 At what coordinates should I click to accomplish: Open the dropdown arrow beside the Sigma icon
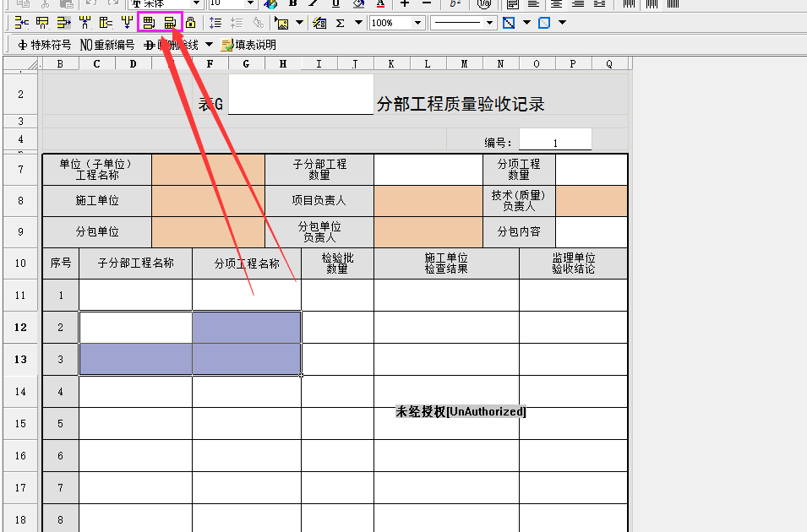pos(358,23)
